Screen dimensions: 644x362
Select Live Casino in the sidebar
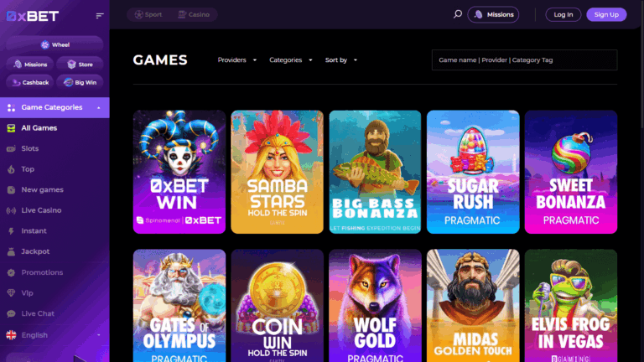pyautogui.click(x=55, y=210)
